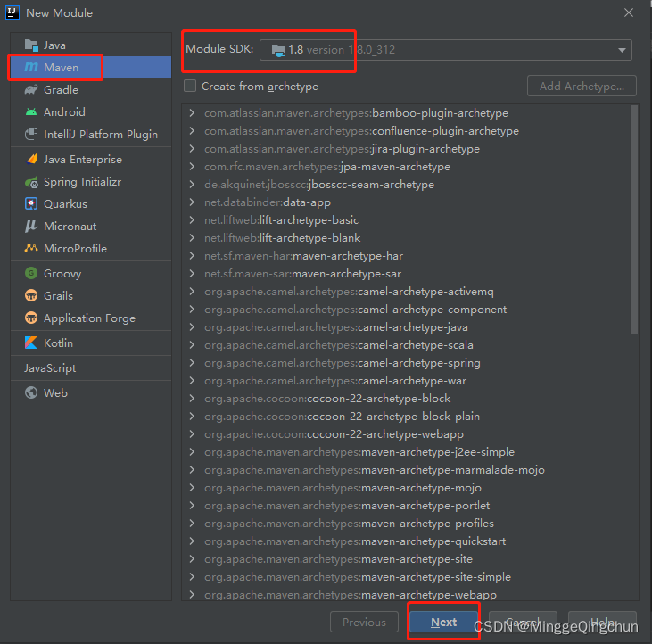Select cocoon-22-archetype-block row

tap(406, 399)
